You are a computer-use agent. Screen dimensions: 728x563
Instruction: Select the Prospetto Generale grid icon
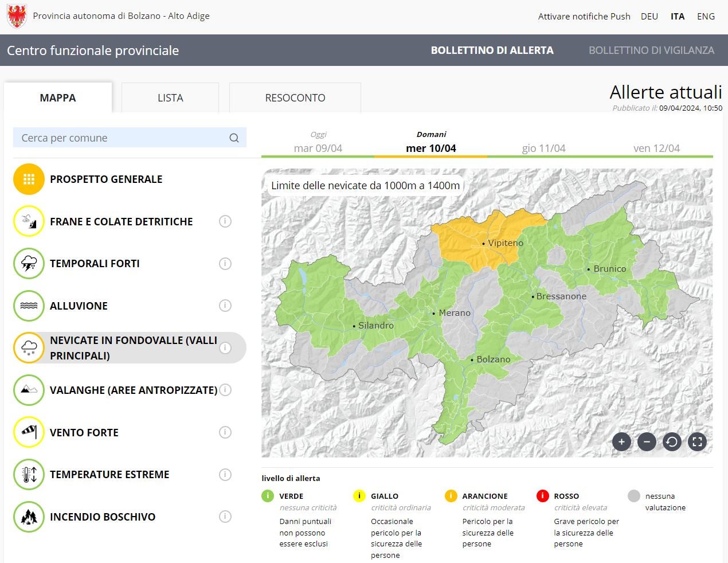point(29,179)
